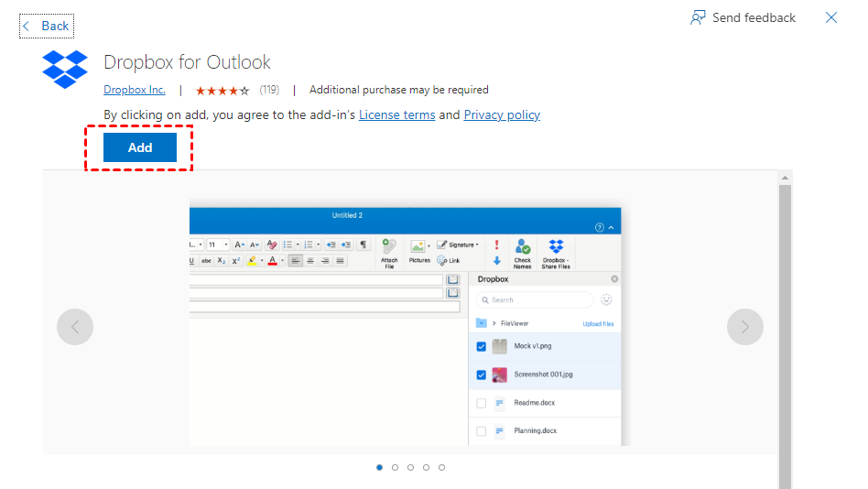Click the bulleted list icon

(x=288, y=244)
